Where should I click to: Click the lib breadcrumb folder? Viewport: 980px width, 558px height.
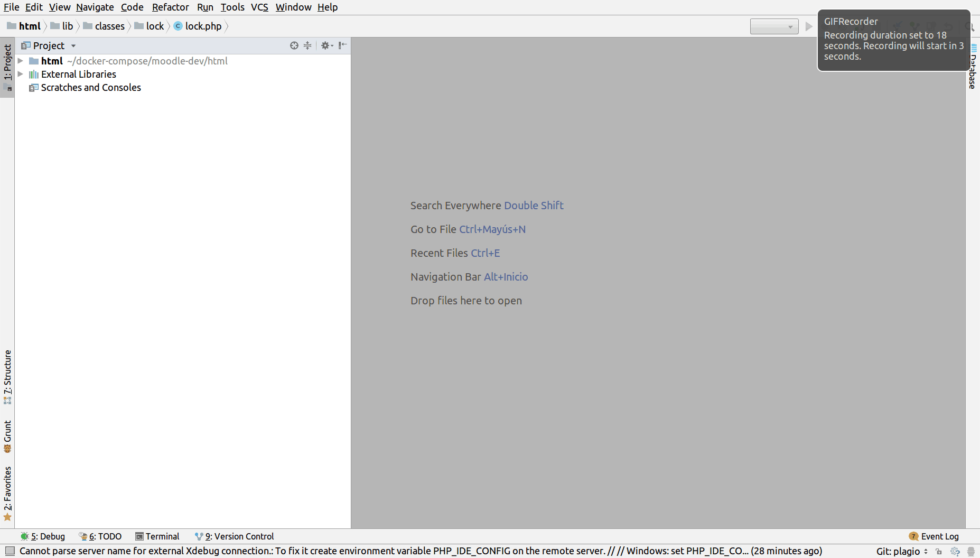62,26
